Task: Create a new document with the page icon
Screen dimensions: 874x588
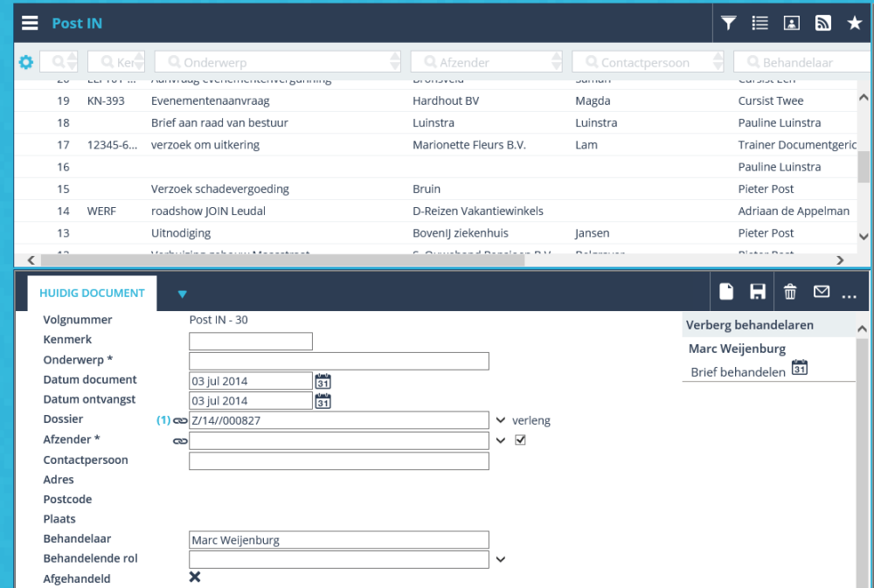Action: [x=726, y=291]
